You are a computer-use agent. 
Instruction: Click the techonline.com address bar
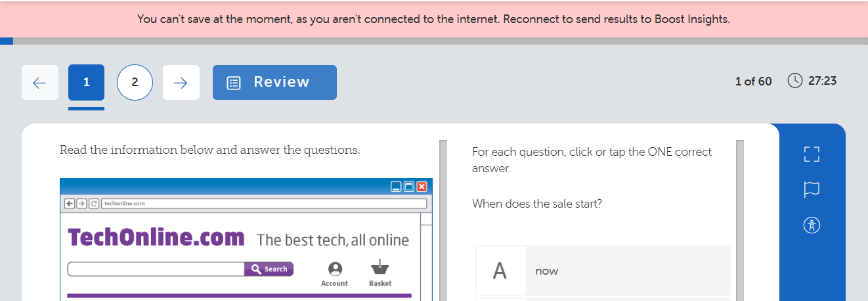(x=263, y=204)
